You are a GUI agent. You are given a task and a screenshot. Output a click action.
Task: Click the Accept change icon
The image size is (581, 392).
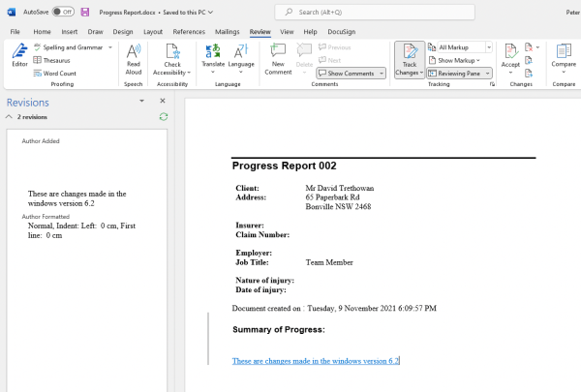(509, 54)
